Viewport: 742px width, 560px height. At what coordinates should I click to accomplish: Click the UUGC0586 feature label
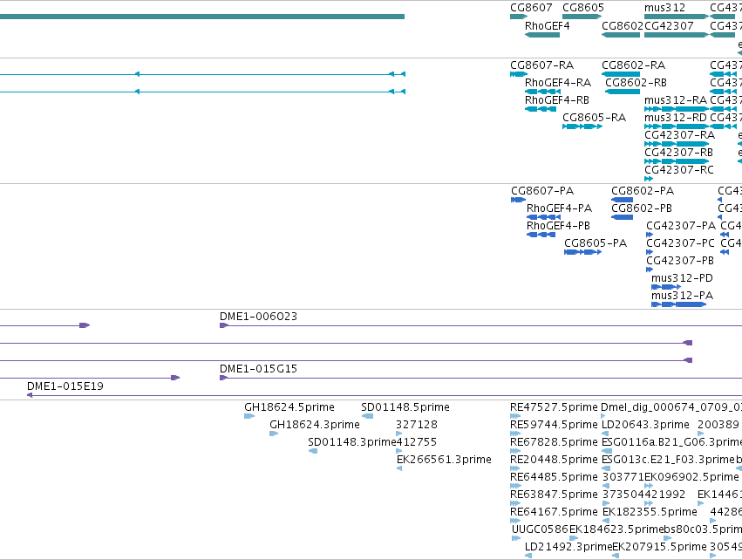(x=540, y=529)
